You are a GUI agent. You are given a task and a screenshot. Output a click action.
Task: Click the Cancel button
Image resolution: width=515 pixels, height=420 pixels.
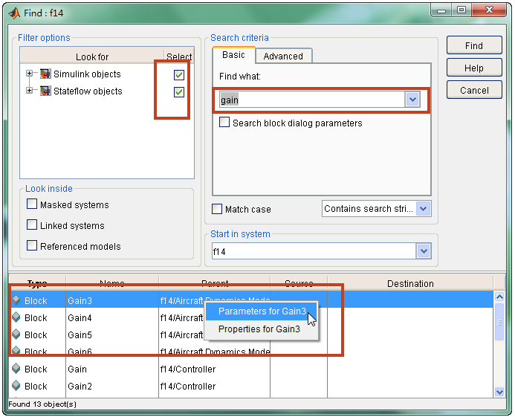click(x=474, y=90)
